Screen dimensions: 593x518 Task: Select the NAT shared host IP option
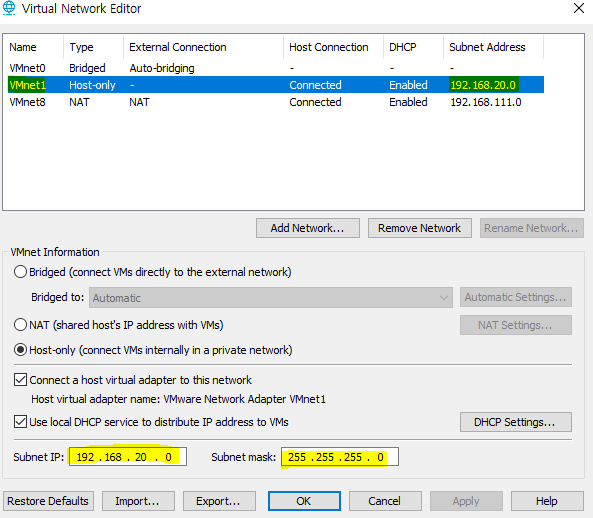tap(20, 325)
